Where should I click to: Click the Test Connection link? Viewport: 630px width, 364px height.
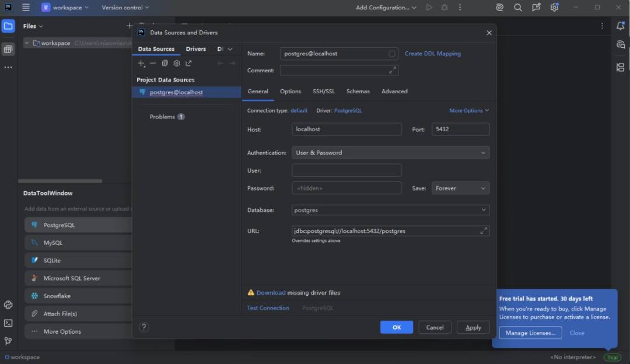click(268, 307)
